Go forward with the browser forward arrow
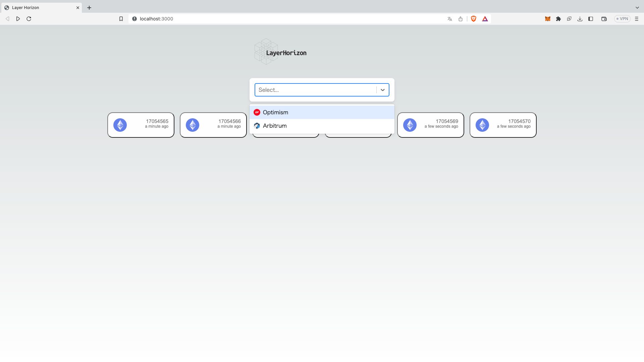The height and width of the screenshot is (362, 644). click(x=18, y=19)
